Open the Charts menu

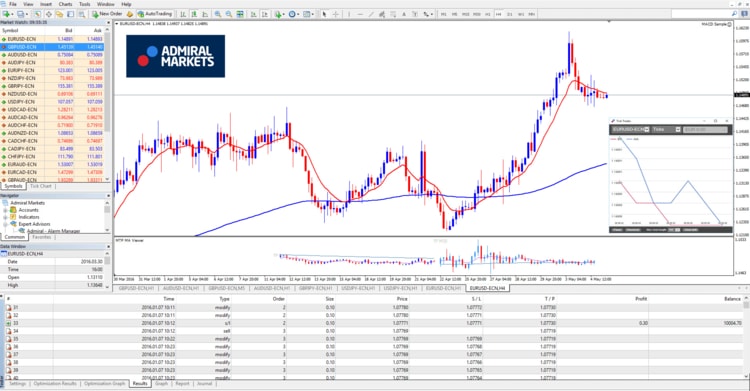[x=66, y=4]
